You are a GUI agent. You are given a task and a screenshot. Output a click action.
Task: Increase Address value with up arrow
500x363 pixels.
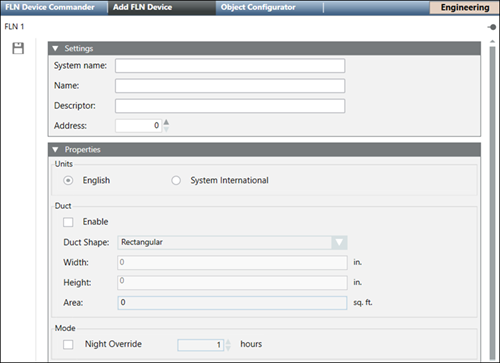tap(166, 122)
